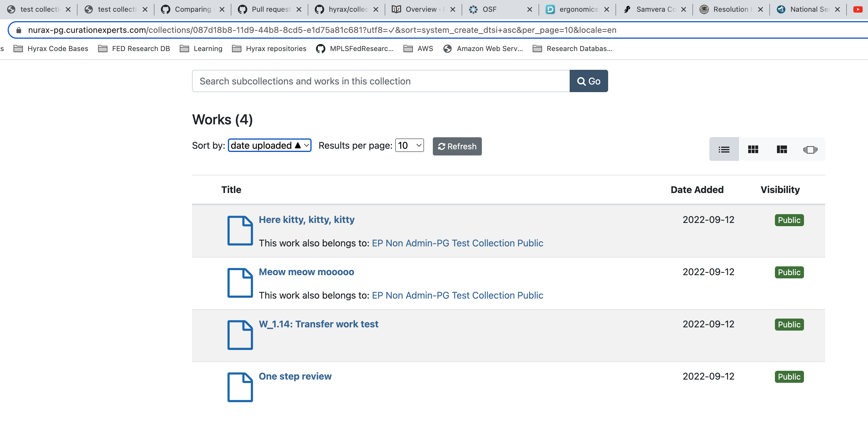Click the magnifier Go search button
Viewport: 868px width, 440px height.
pyautogui.click(x=588, y=81)
